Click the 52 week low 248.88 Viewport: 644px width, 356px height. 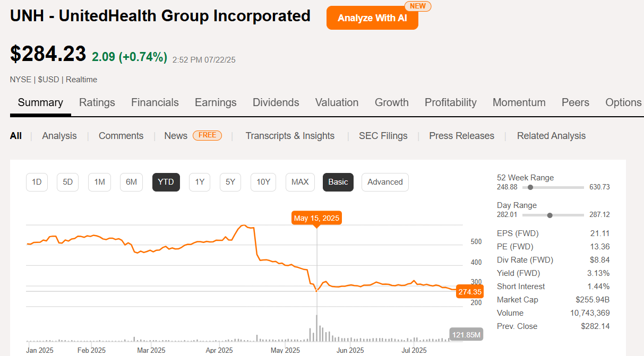point(507,187)
